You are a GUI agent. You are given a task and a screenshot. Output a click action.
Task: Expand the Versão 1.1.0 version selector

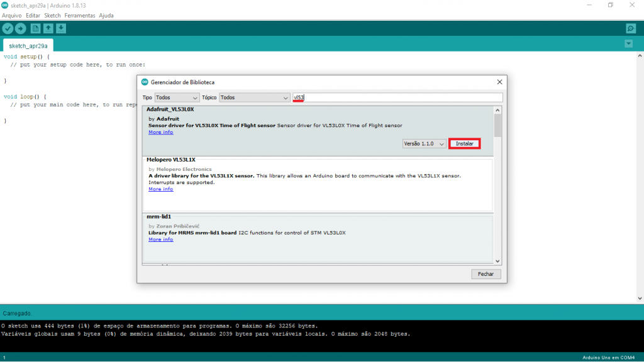coord(424,144)
